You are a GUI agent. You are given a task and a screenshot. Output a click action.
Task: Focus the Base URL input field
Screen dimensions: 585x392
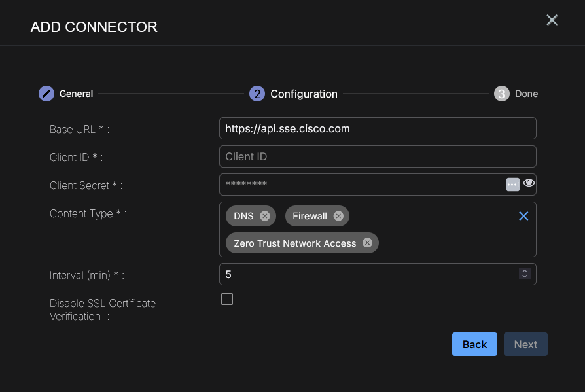tap(377, 129)
